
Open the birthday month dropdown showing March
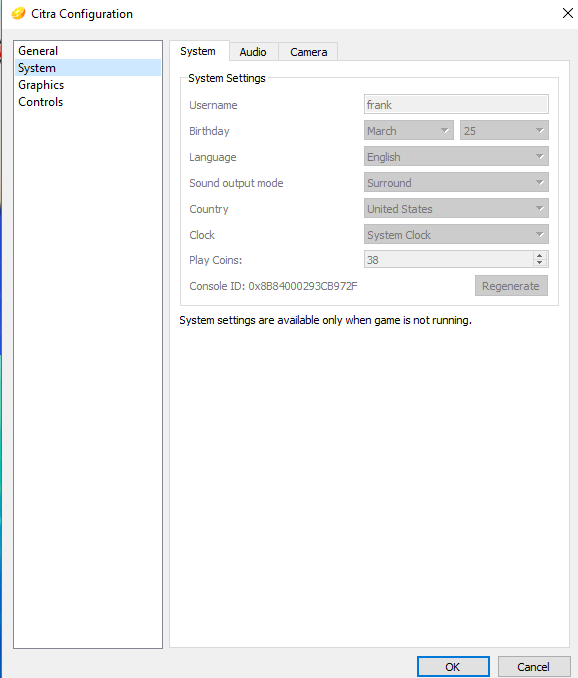click(409, 131)
